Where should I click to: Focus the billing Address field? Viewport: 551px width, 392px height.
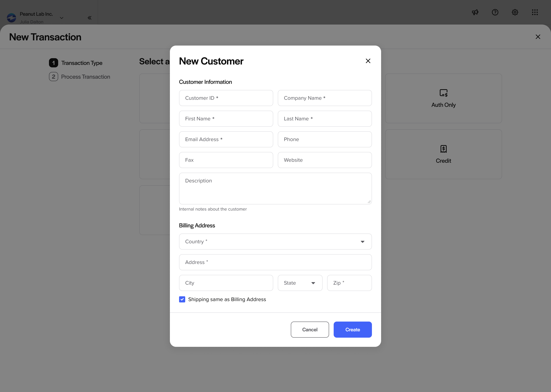tap(275, 262)
